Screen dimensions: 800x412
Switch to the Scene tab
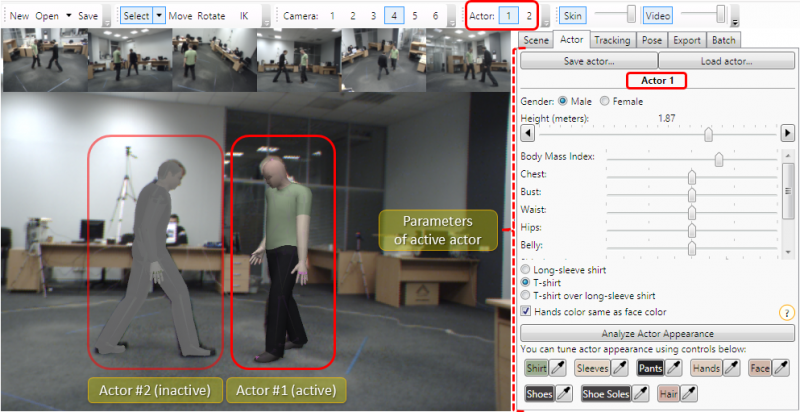[536, 40]
